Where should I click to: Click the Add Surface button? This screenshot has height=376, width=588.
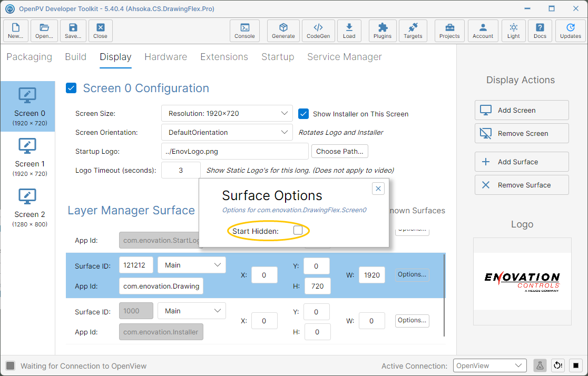[x=522, y=162]
